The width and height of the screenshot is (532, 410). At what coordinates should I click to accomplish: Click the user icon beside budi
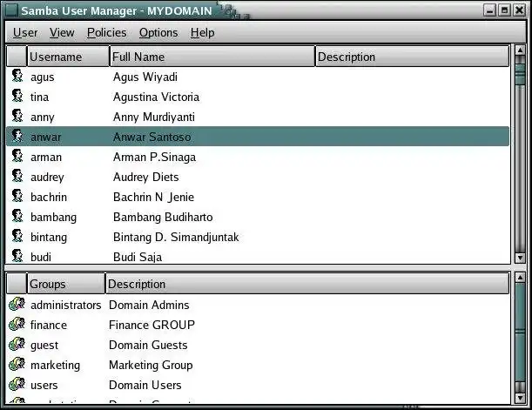click(x=17, y=256)
